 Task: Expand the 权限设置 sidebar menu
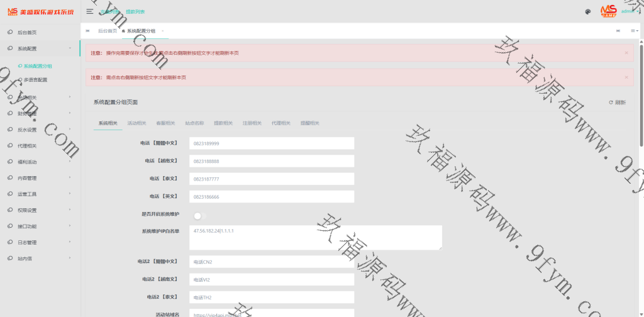pyautogui.click(x=40, y=210)
